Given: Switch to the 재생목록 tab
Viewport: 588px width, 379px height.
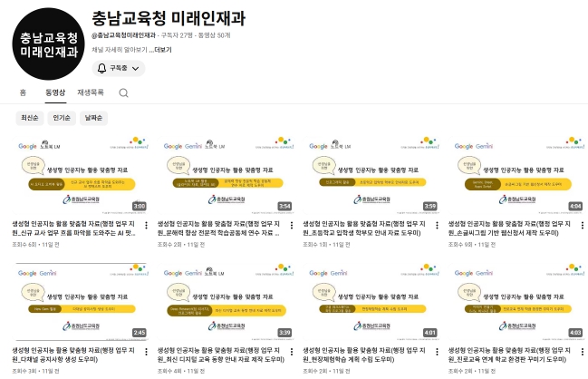Looking at the screenshot, I should [x=91, y=92].
